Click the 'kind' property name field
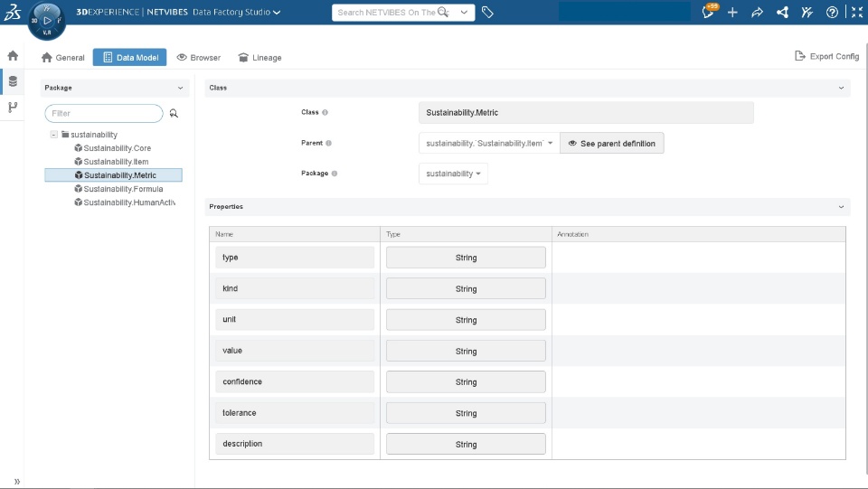This screenshot has height=489, width=868. pos(295,288)
